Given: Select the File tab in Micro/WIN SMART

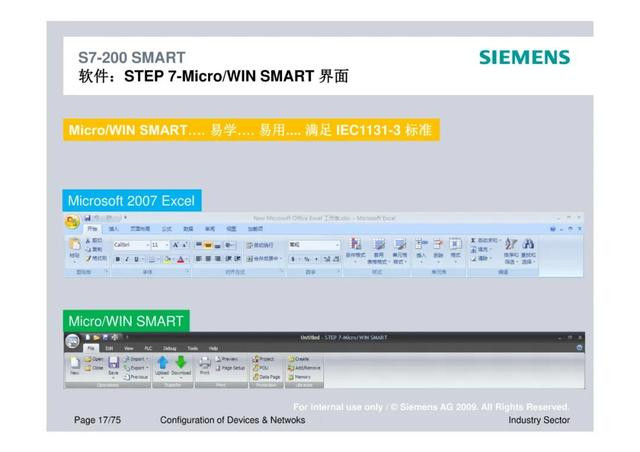Looking at the screenshot, I should point(91,348).
